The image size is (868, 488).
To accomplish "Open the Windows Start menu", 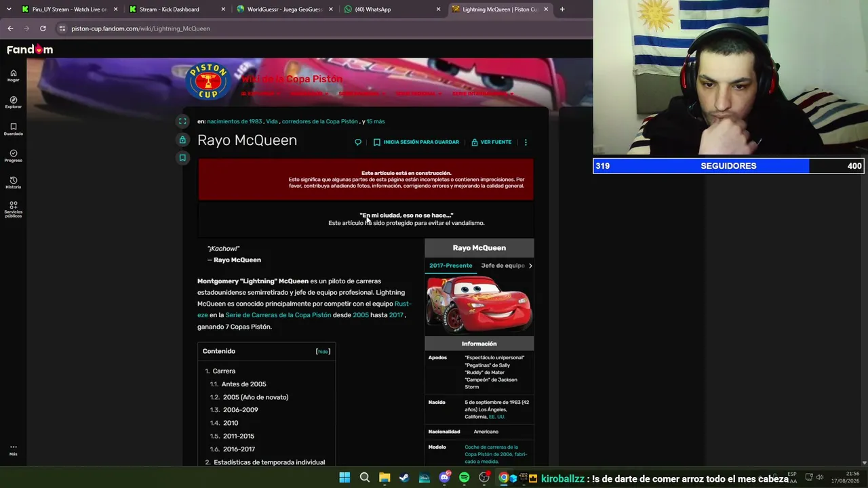I will [344, 478].
